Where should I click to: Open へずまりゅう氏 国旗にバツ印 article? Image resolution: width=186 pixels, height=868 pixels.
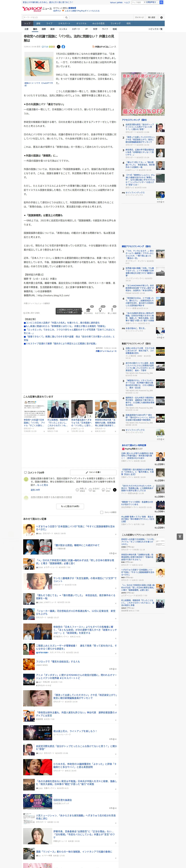(x=76, y=528)
